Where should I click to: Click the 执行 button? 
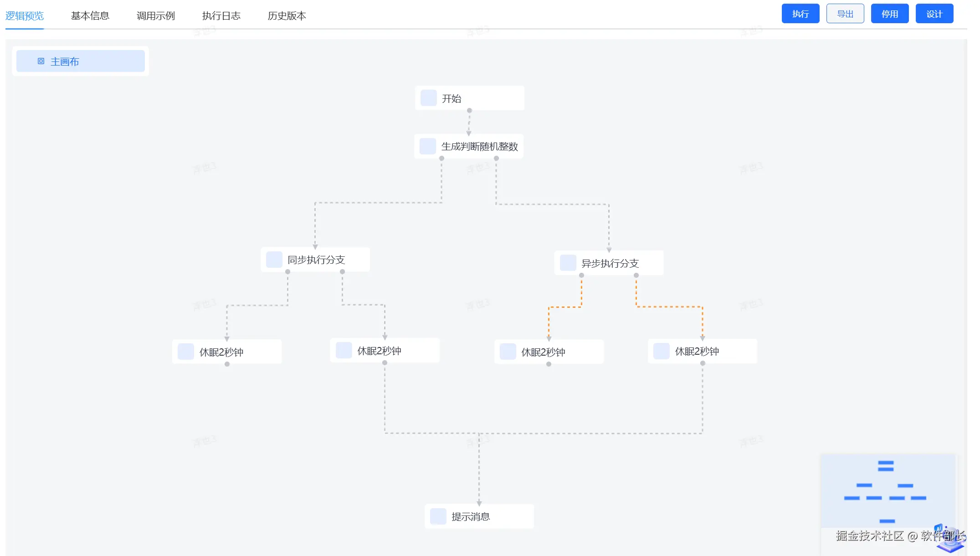pos(800,14)
